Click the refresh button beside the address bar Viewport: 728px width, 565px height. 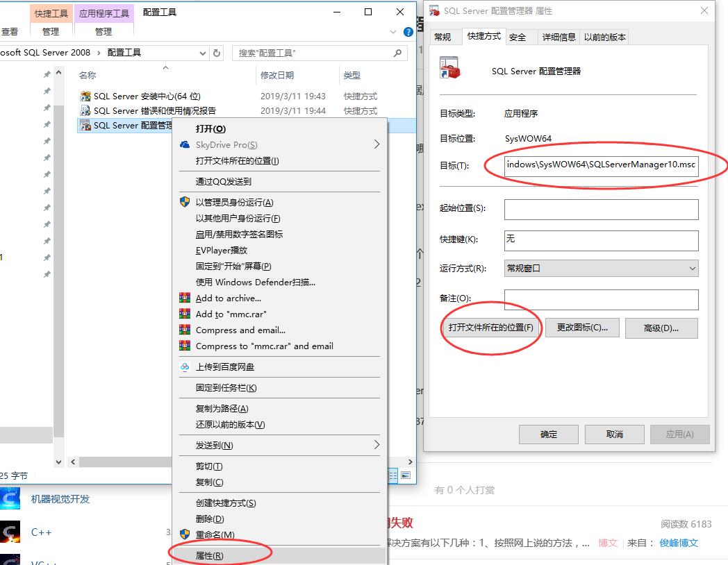click(x=216, y=53)
